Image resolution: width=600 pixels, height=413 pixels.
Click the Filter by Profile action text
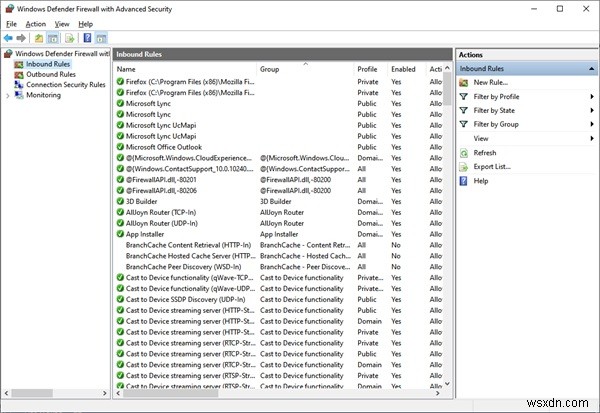click(x=496, y=96)
